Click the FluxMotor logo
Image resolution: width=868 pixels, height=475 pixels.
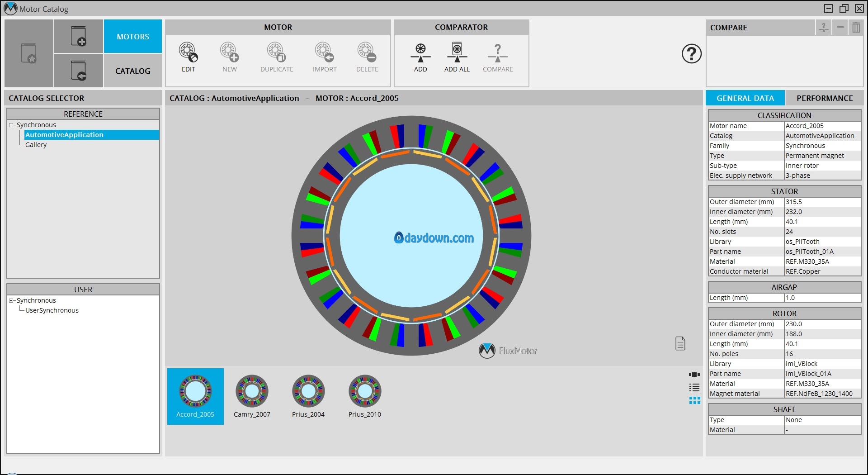click(508, 351)
